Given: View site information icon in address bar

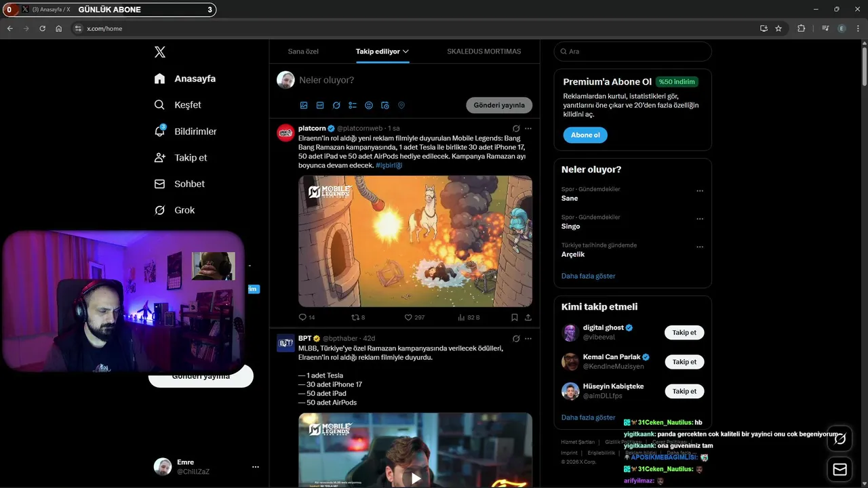Looking at the screenshot, I should tap(78, 28).
